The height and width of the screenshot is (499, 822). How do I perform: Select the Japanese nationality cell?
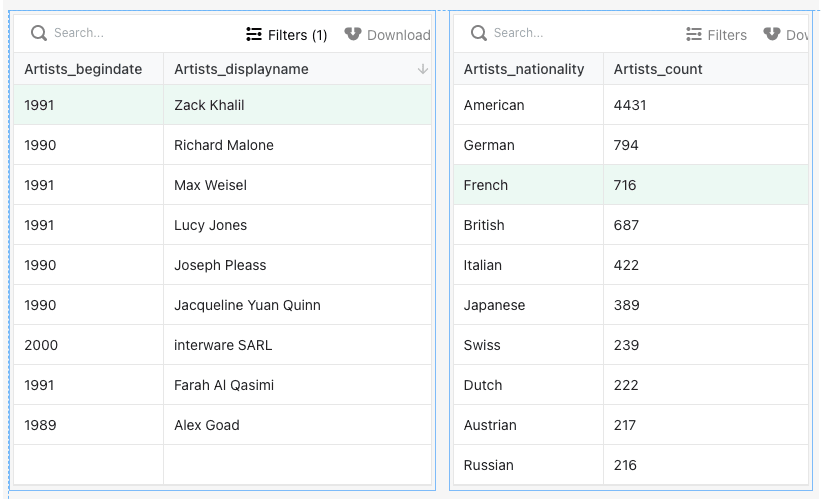pyautogui.click(x=494, y=305)
